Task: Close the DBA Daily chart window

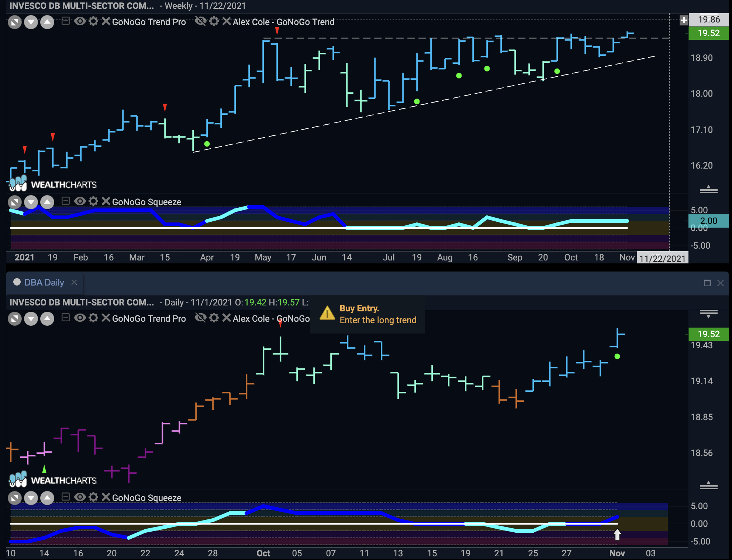Action: pyautogui.click(x=721, y=283)
